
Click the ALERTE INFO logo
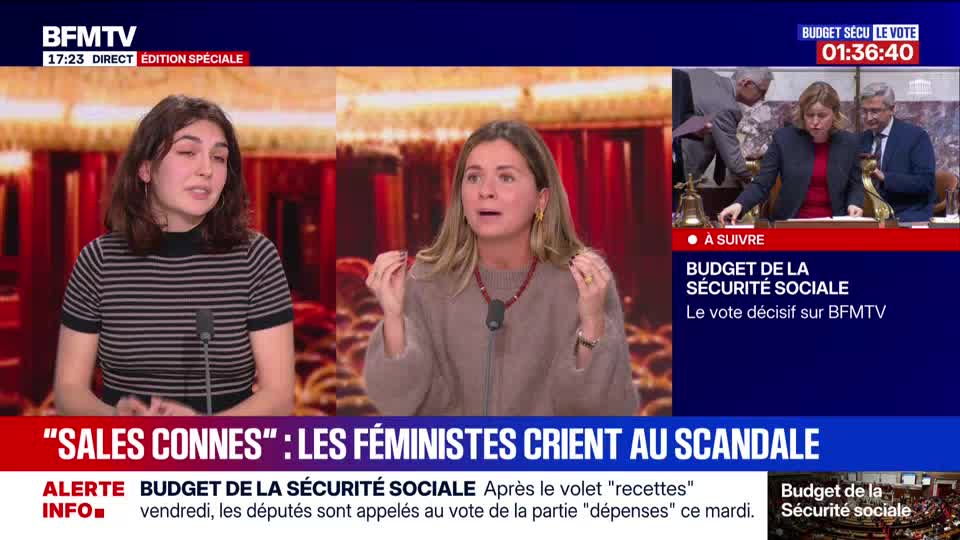(83, 499)
